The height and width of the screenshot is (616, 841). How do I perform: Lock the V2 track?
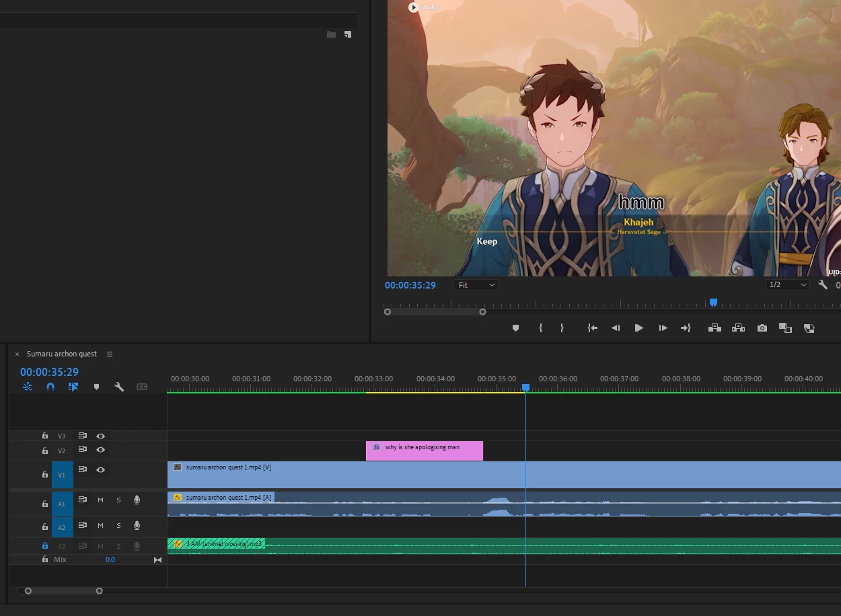[x=45, y=450]
